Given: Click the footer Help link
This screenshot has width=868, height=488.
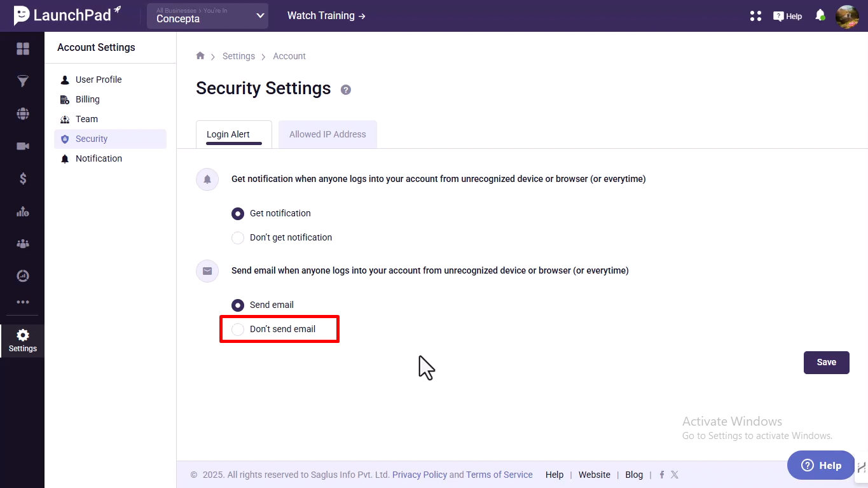Looking at the screenshot, I should point(555,475).
